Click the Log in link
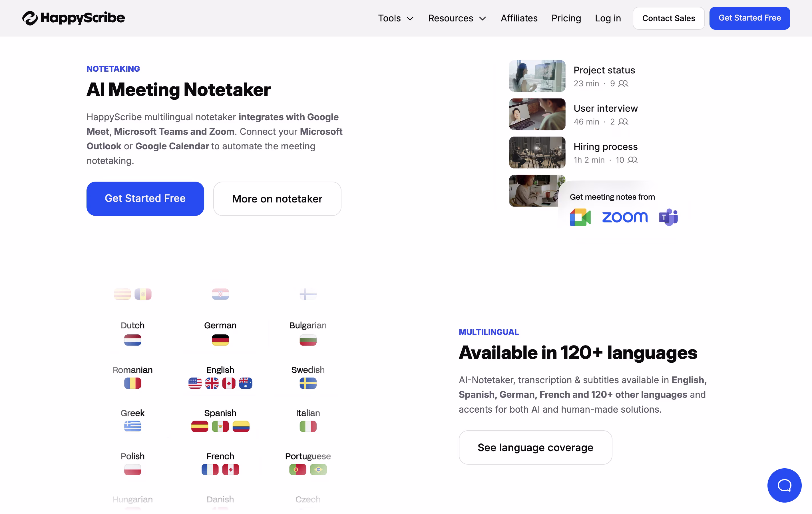The height and width of the screenshot is (514, 812). click(608, 18)
